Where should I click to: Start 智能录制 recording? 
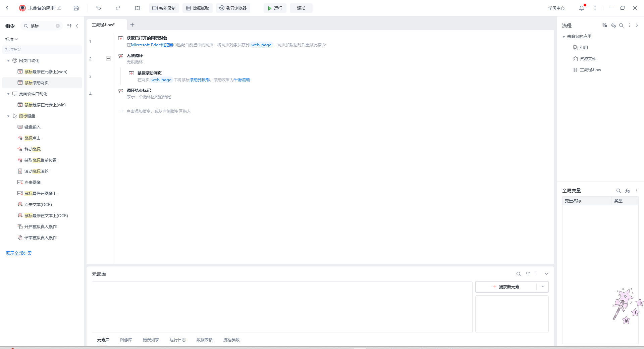tap(164, 8)
